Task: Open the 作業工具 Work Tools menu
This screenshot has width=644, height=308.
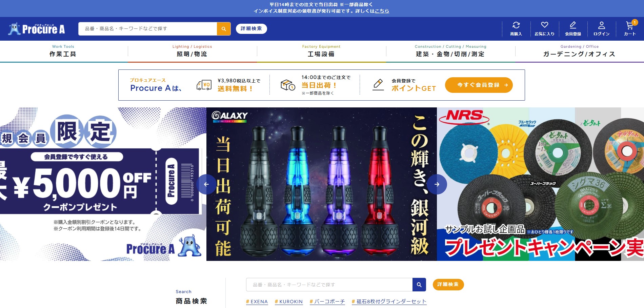Action: pyautogui.click(x=63, y=51)
